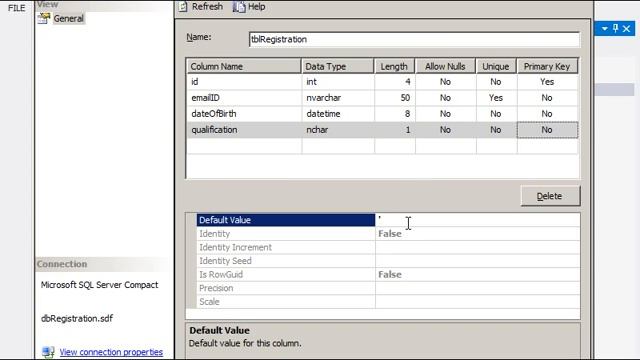
Task: Click the Data Type column header
Action: coord(338,66)
